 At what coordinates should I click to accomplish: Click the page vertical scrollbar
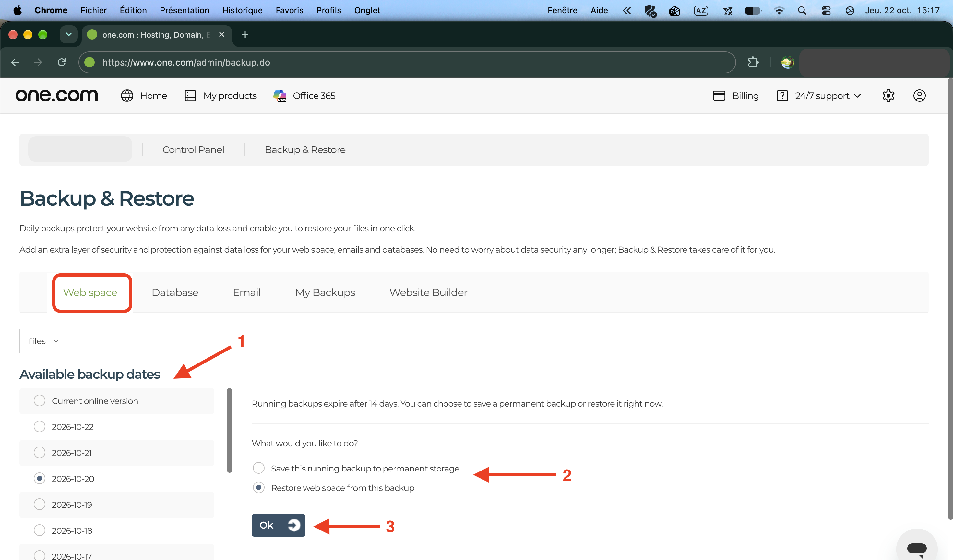tap(950, 299)
